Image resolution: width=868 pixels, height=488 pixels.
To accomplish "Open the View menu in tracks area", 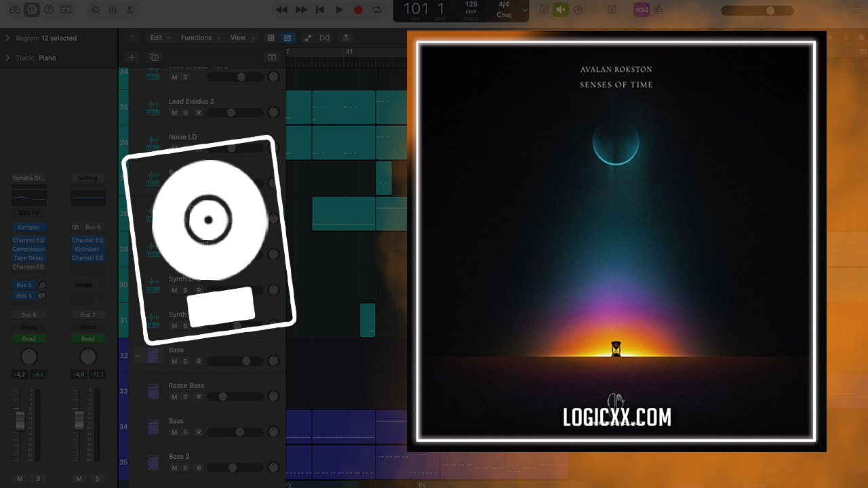I will tap(242, 38).
